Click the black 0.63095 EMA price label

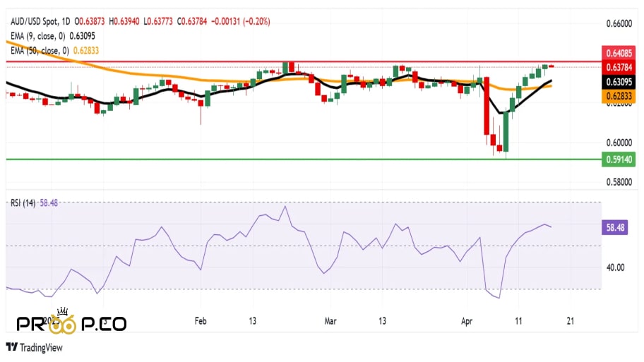(x=619, y=82)
